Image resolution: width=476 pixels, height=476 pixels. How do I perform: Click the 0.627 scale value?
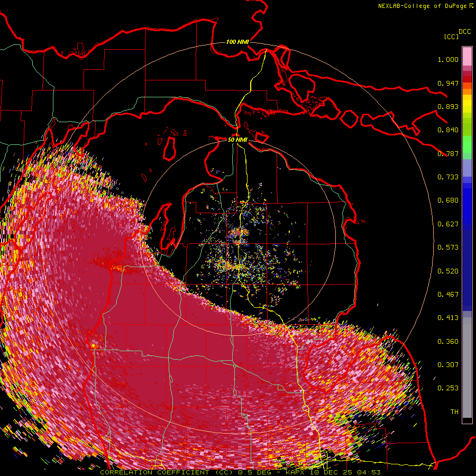[448, 224]
